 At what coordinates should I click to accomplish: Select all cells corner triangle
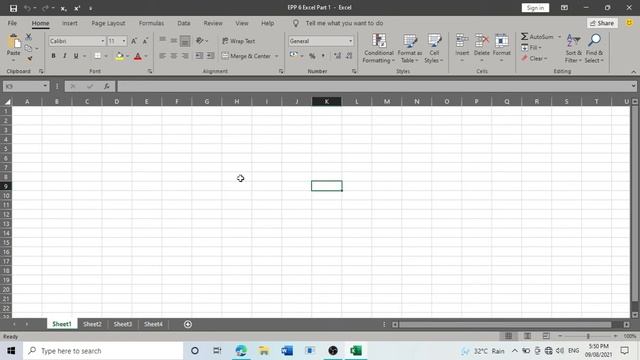(x=7, y=102)
